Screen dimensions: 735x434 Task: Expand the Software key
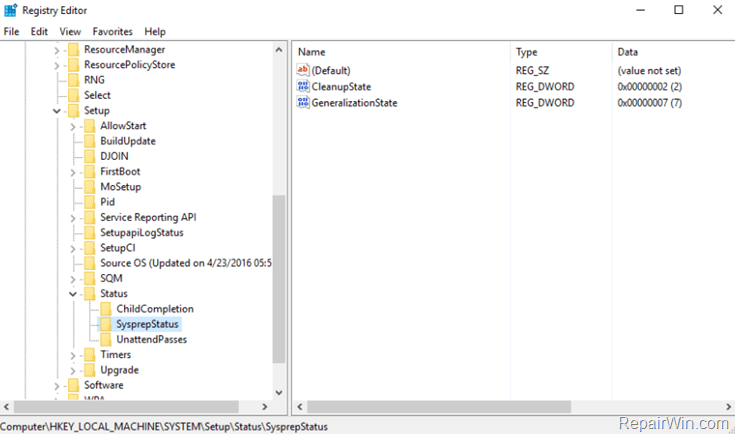click(x=57, y=386)
